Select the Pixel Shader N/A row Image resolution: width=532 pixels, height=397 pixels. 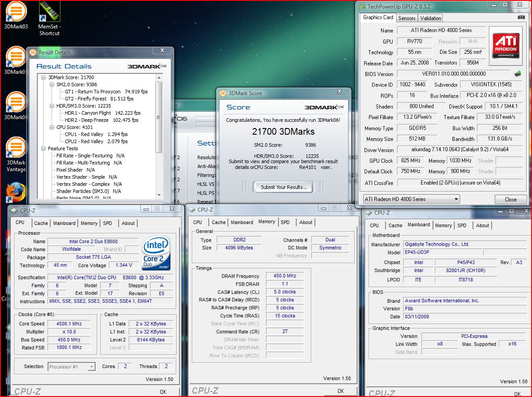point(75,170)
